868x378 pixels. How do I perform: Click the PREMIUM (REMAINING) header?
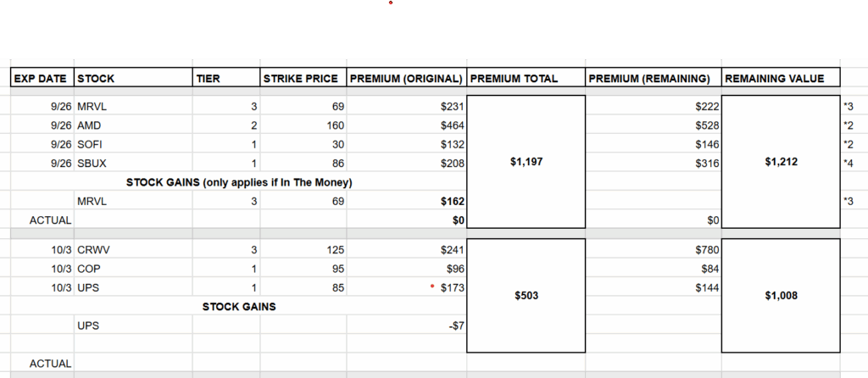[x=654, y=78]
